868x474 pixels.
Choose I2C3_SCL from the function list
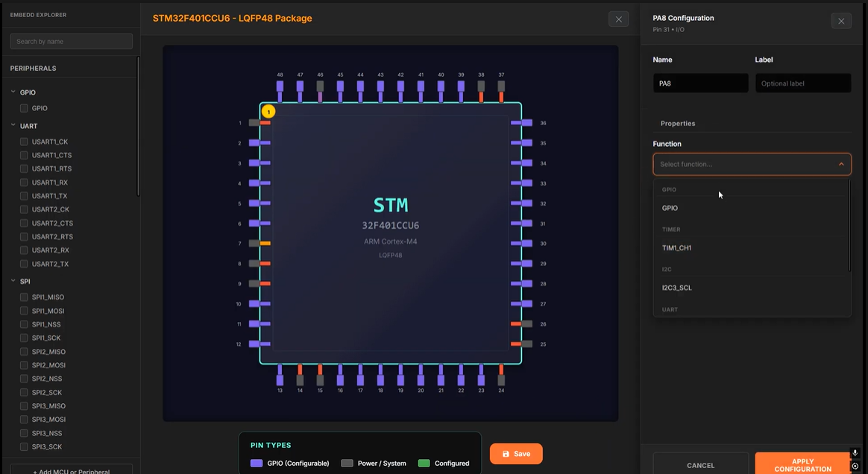(x=751, y=288)
